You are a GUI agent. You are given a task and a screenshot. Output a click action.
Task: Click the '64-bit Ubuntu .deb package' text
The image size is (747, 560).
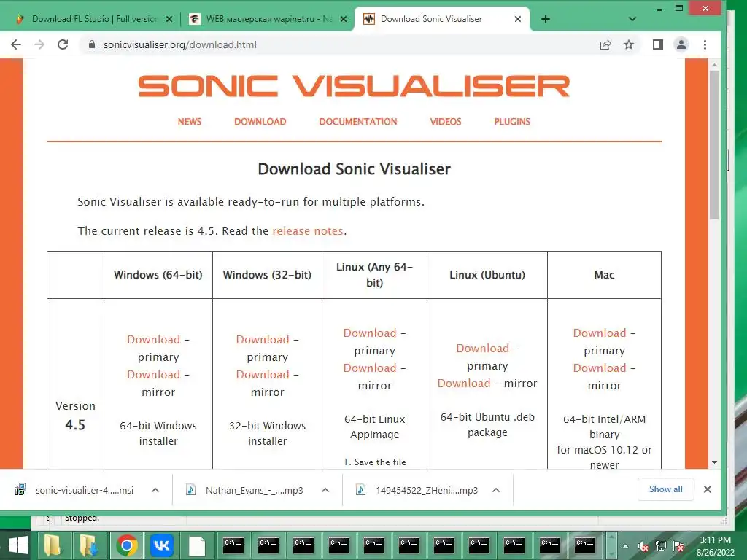pos(487,425)
